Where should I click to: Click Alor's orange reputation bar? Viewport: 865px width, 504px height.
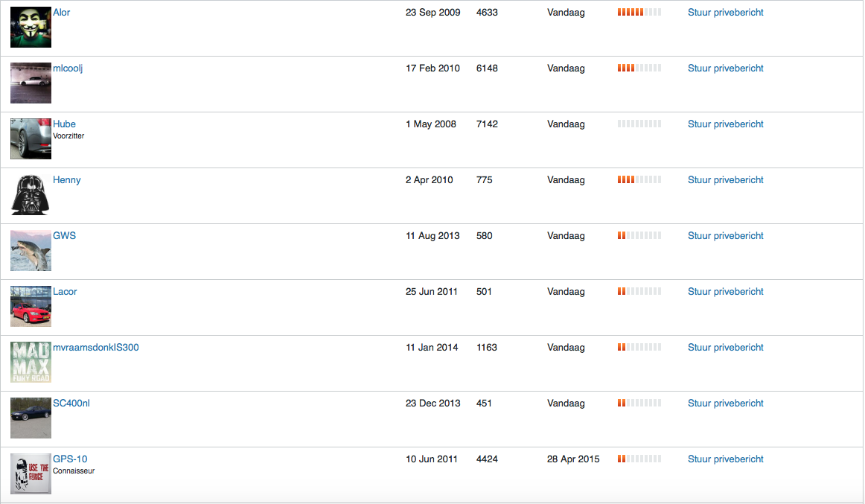pos(639,13)
